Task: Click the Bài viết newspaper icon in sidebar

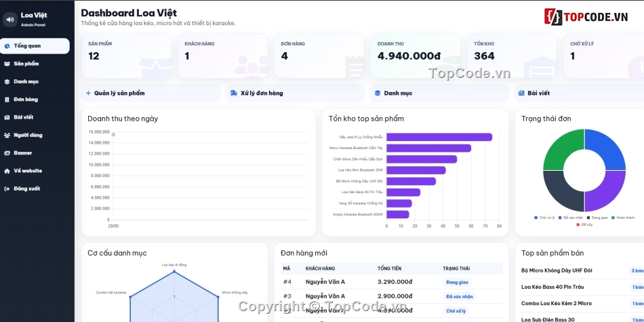Action: (x=7, y=117)
